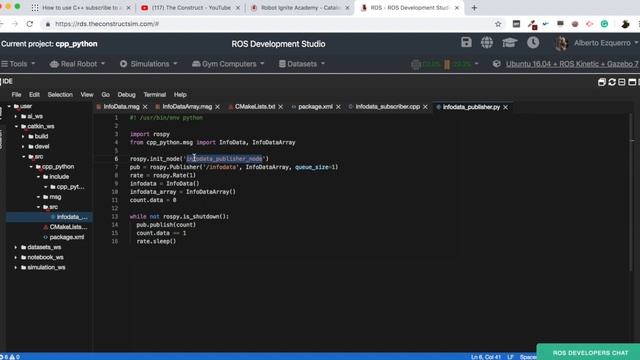This screenshot has height=360, width=640.
Task: Close the InfoDataArray.msg editor tab
Action: [218, 107]
